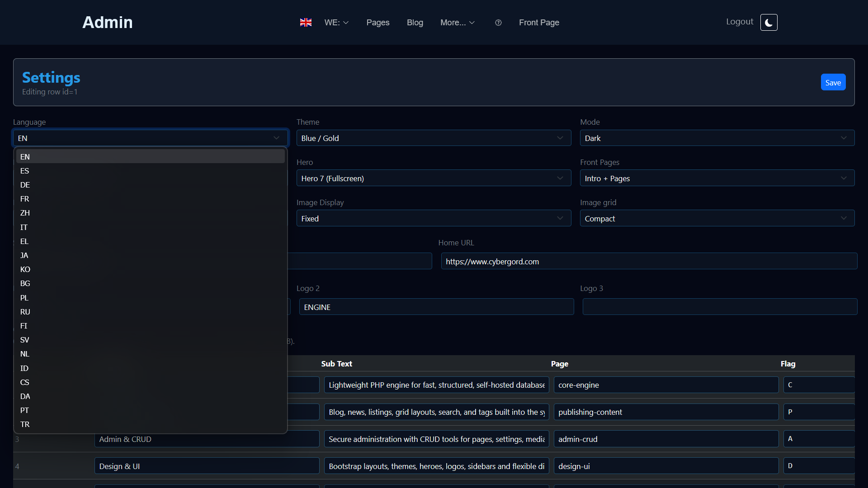Image resolution: width=868 pixels, height=488 pixels.
Task: Edit sub text starting 'Bootstrap layouts'
Action: 436,466
